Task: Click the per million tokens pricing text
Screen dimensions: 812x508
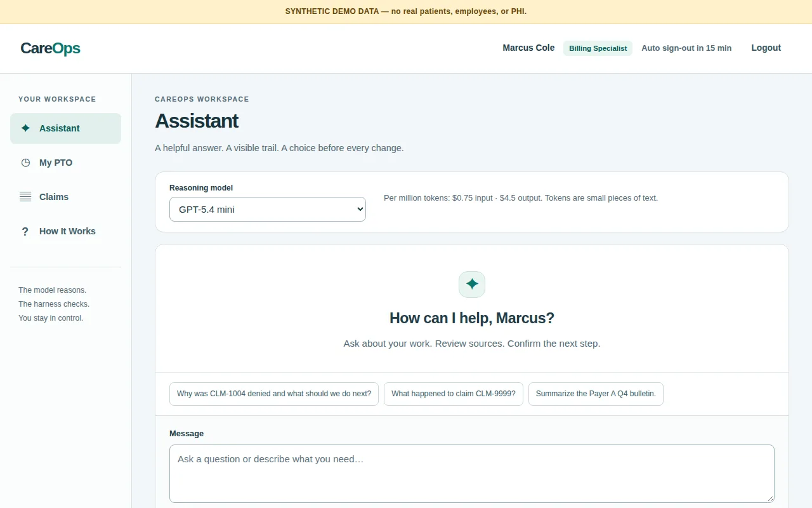Action: (521, 198)
